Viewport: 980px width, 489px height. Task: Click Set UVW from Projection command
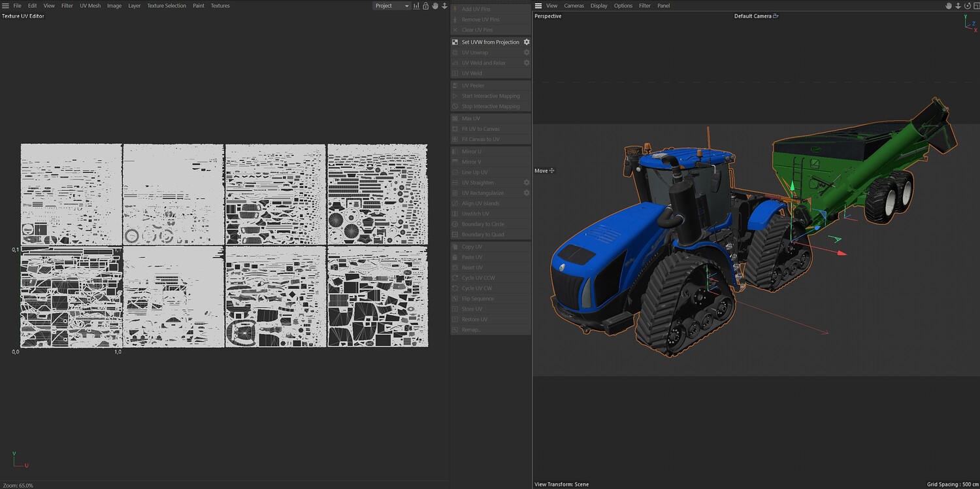491,42
